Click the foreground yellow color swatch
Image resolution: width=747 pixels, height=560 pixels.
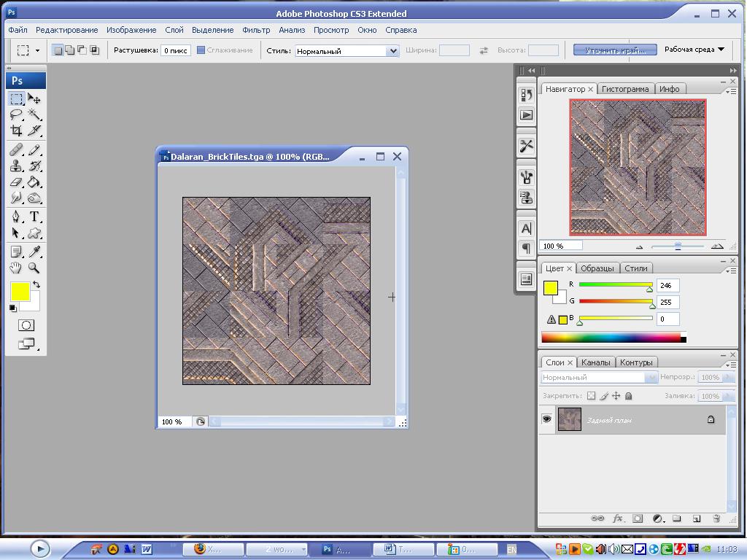(20, 292)
